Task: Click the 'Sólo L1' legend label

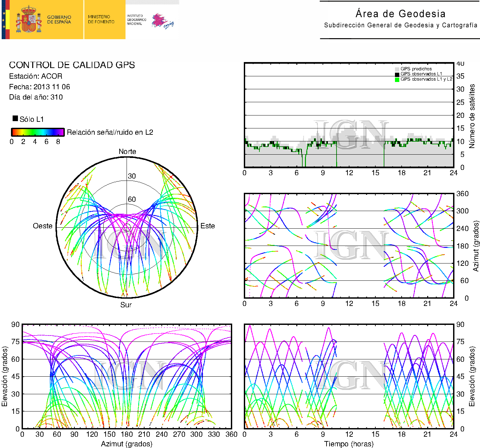Action: coord(32,119)
